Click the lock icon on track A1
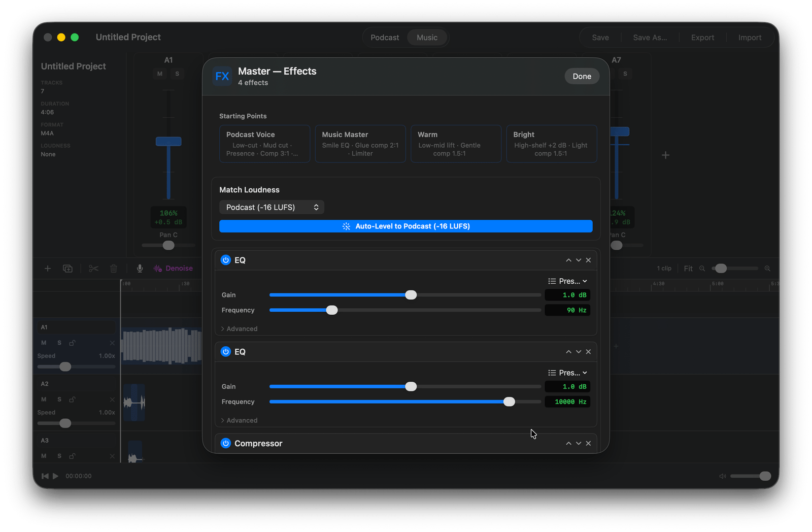The image size is (812, 532). (x=72, y=343)
